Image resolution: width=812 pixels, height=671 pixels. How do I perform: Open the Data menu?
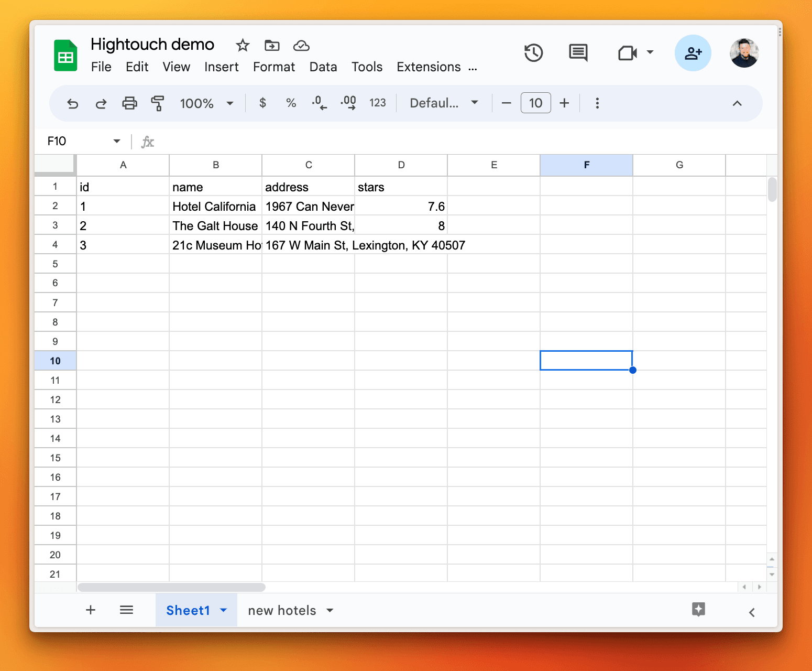tap(323, 67)
